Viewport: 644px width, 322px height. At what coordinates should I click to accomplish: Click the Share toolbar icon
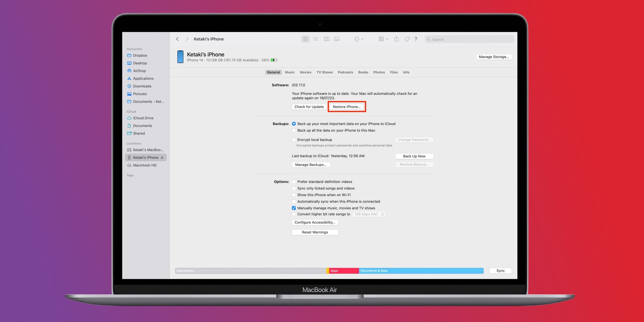coord(396,39)
